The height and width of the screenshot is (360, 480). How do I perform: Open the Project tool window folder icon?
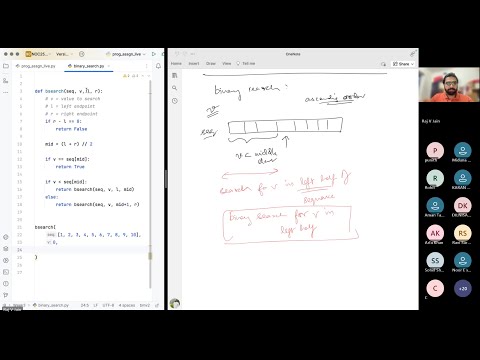tap(6, 66)
